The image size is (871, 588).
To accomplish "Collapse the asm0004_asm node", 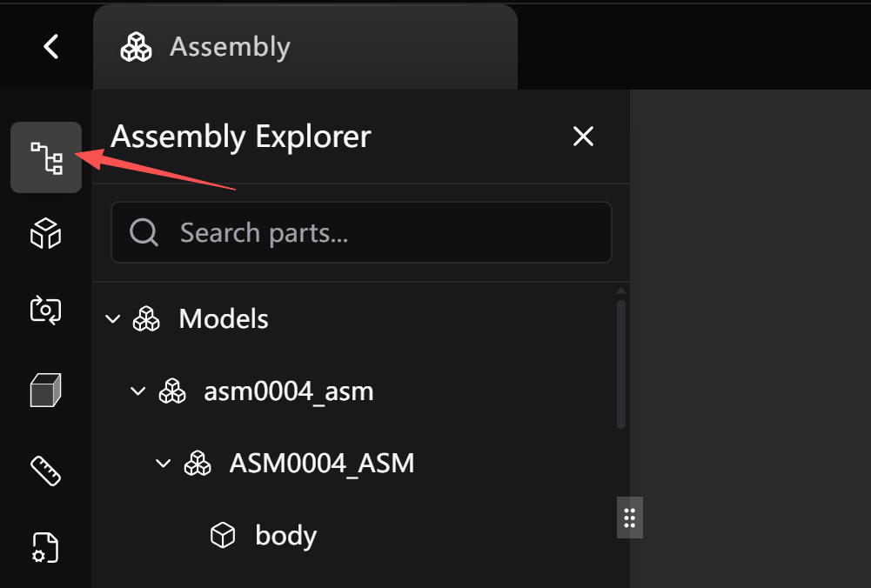I will [137, 392].
